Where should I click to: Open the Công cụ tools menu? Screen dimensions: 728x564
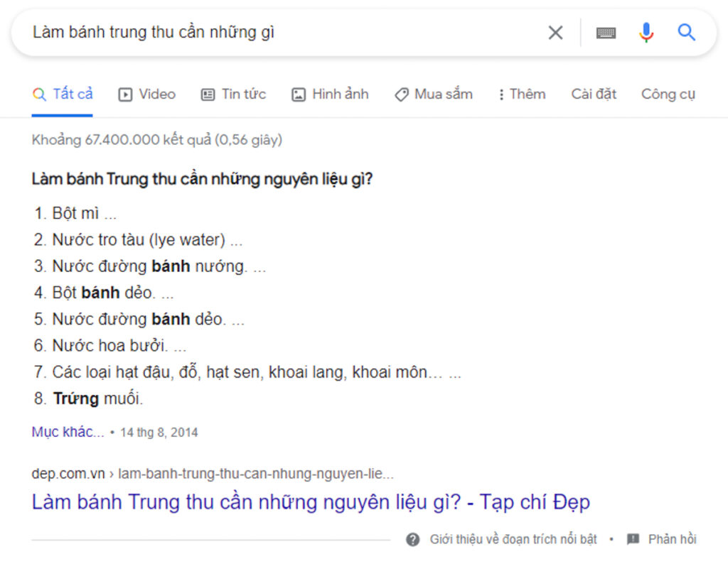[x=668, y=94]
